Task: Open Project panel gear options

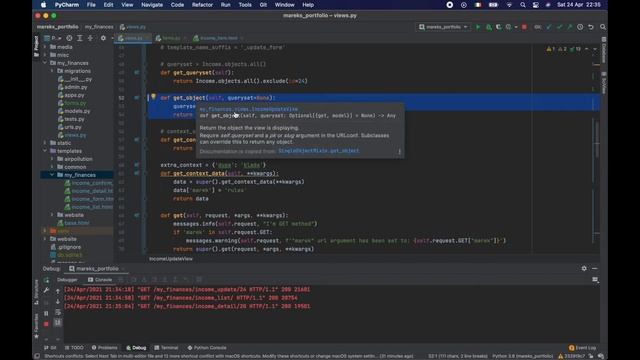Action: pos(103,38)
